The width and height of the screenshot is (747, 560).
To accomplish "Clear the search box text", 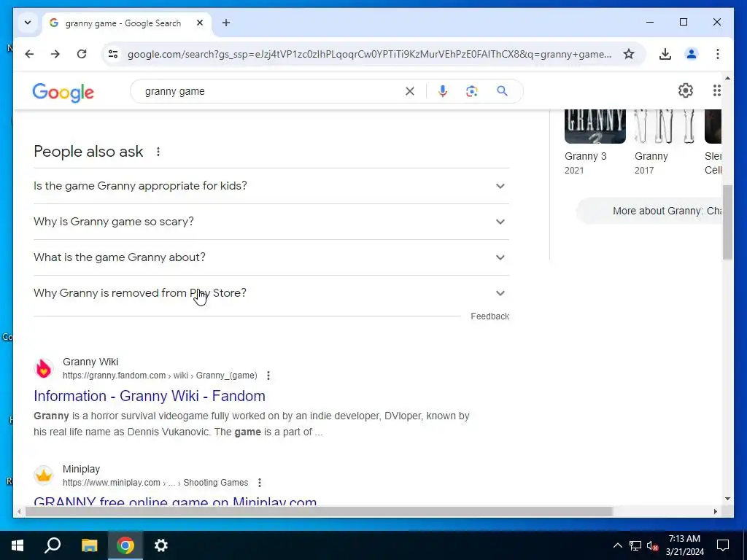I will coord(410,91).
